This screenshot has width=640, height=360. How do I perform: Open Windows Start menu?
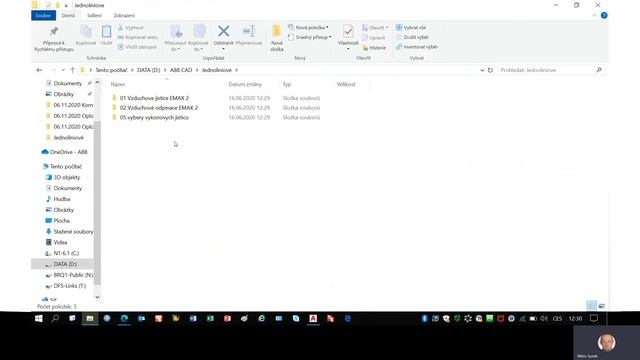click(x=39, y=318)
